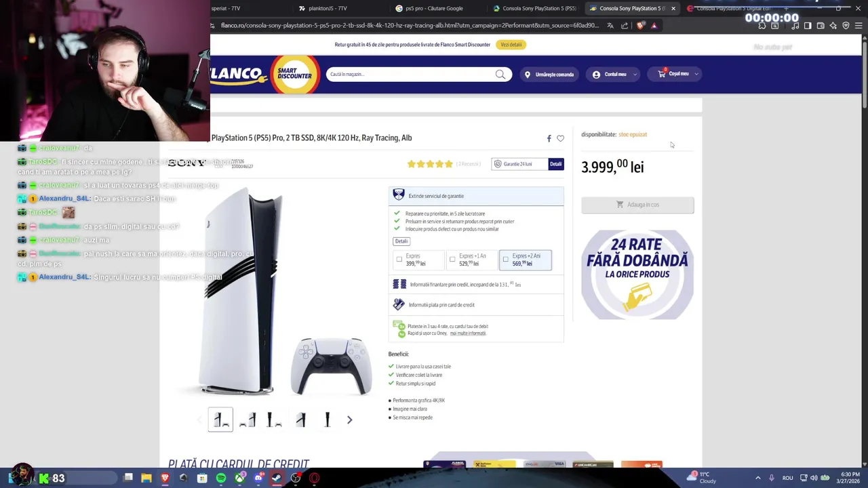This screenshot has width=868, height=488.
Task: Open the browser extensions puzzle icon
Action: coord(762,26)
